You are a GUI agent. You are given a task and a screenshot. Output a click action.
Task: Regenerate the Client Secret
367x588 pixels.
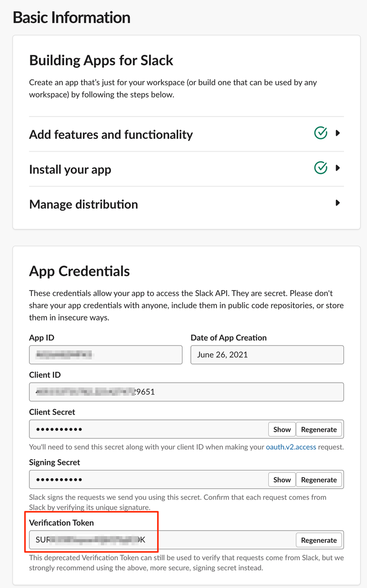pyautogui.click(x=319, y=429)
